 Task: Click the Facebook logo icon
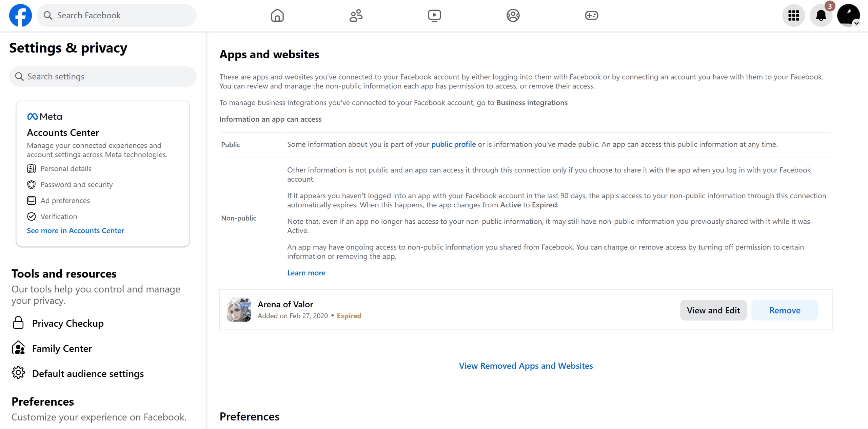[x=20, y=15]
